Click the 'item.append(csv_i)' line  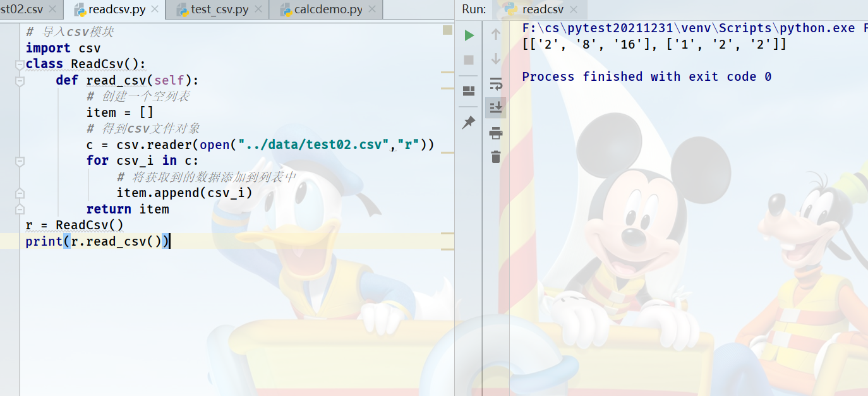click(x=184, y=193)
